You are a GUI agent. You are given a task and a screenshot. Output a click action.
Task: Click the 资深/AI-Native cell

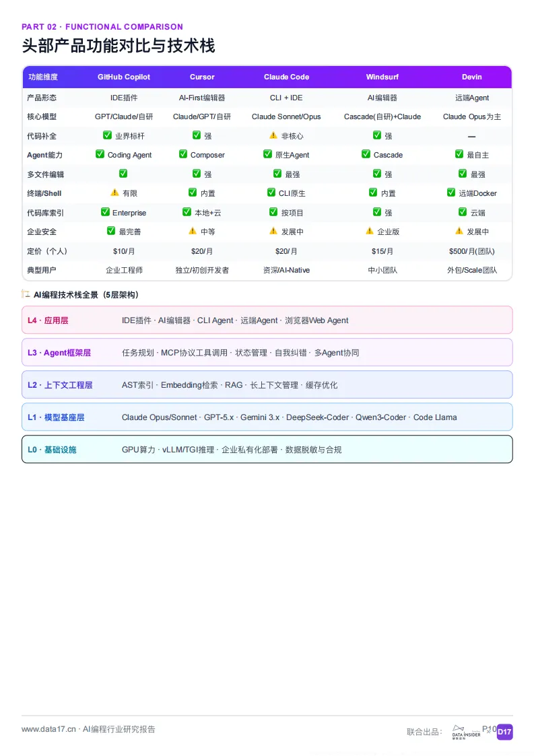click(x=287, y=270)
